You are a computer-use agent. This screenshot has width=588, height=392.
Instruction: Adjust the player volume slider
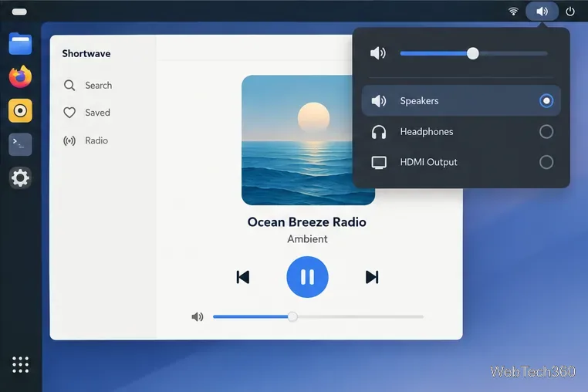pos(318,316)
